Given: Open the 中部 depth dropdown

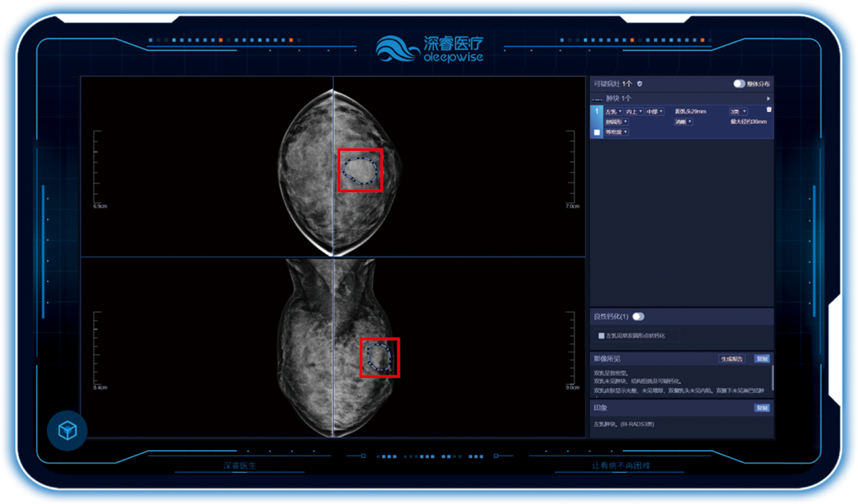Looking at the screenshot, I should click(655, 112).
